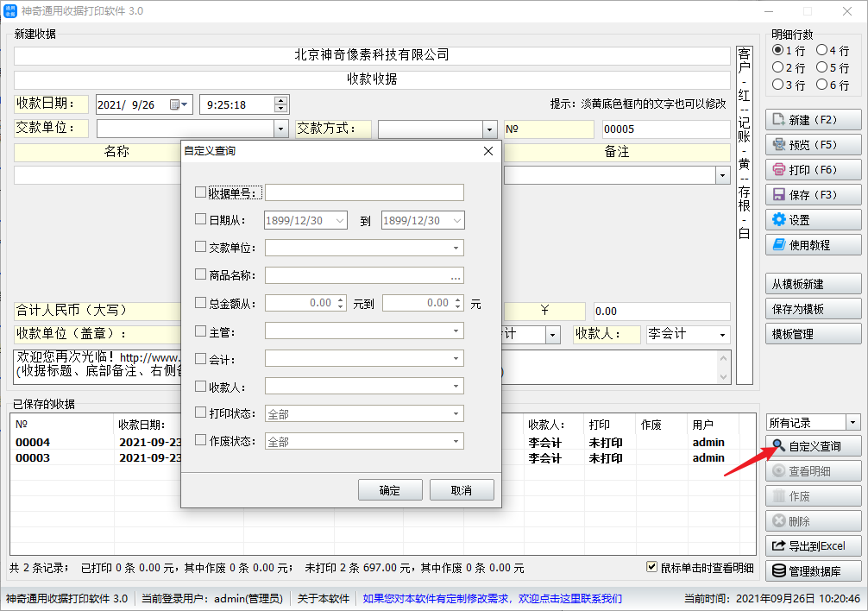This screenshot has width=868, height=611.
Task: Export records using 导出到Excel icon
Action: (779, 546)
